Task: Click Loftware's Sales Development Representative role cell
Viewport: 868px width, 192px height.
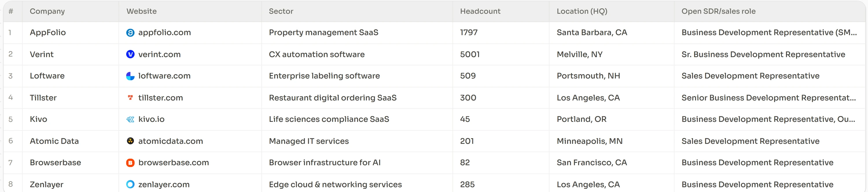Action: click(x=770, y=76)
